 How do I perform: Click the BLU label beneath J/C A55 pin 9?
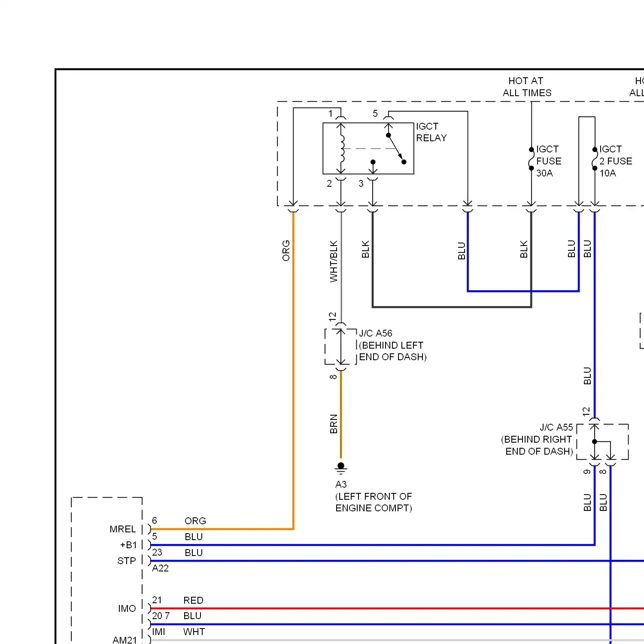(587, 503)
